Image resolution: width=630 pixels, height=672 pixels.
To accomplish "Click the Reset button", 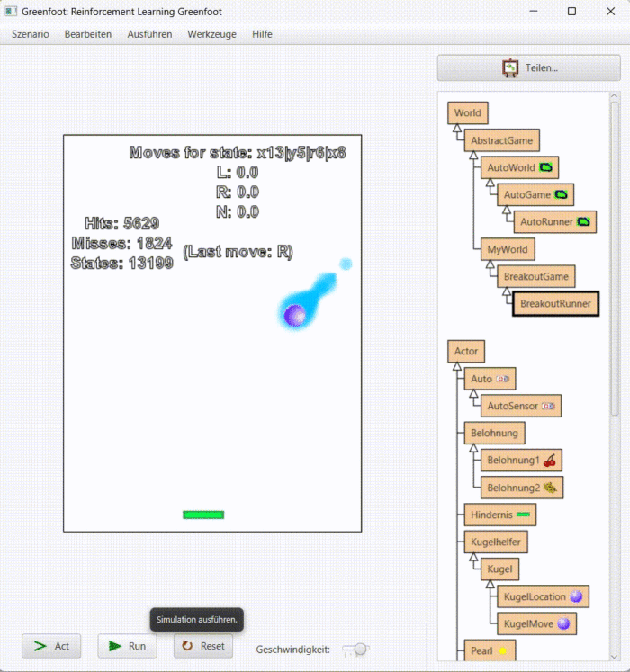I will (203, 646).
